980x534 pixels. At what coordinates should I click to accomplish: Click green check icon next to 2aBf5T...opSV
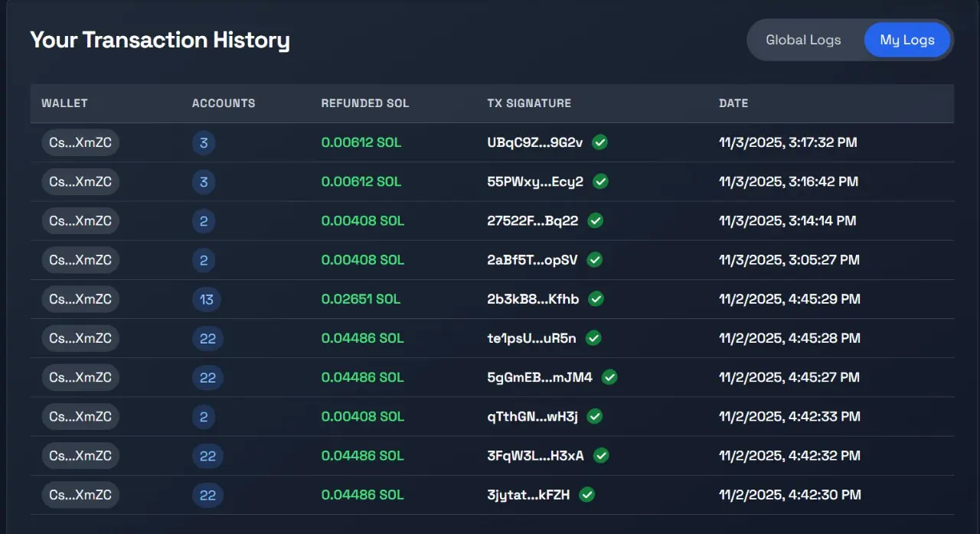[594, 259]
